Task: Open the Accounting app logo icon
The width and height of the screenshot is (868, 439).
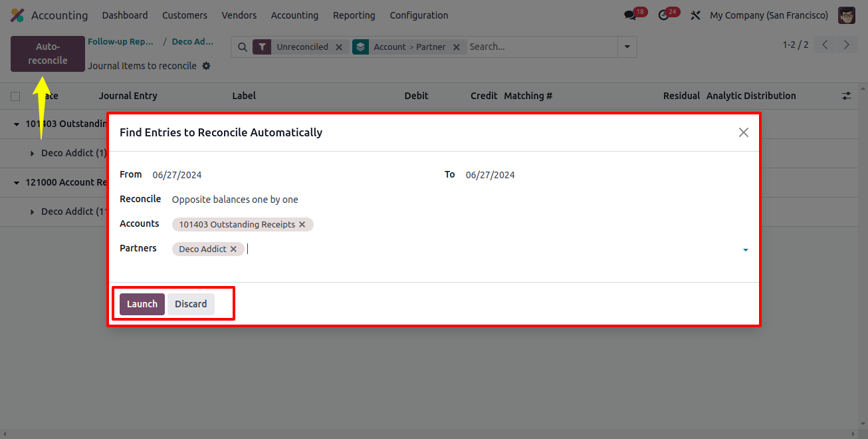Action: pos(17,15)
